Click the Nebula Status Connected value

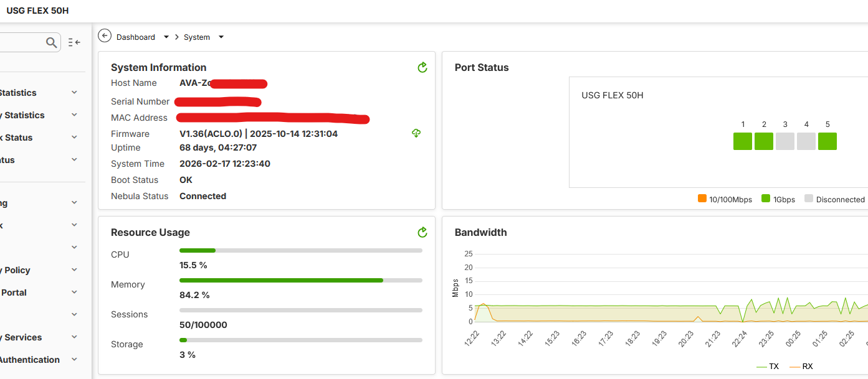[x=203, y=196]
